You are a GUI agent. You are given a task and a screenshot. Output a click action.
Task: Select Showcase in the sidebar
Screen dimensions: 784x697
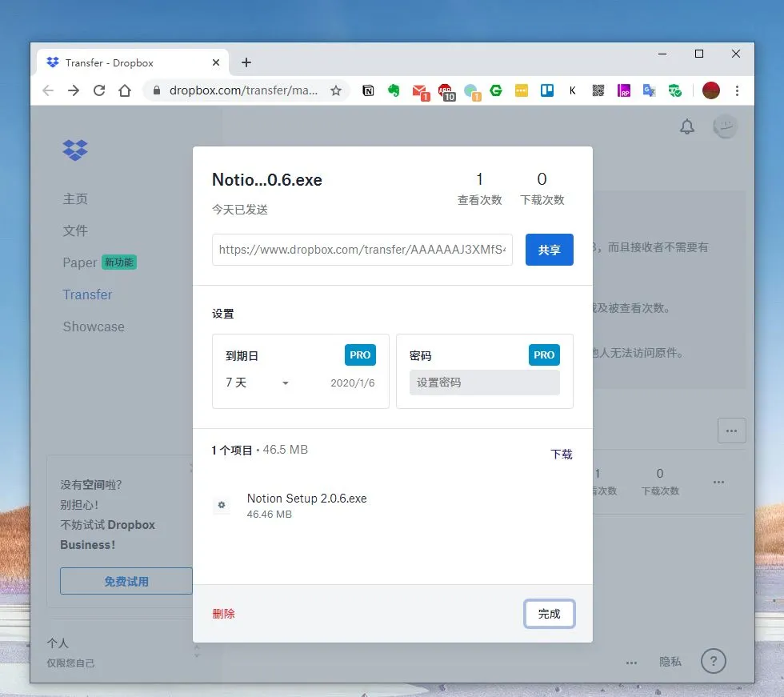(94, 326)
